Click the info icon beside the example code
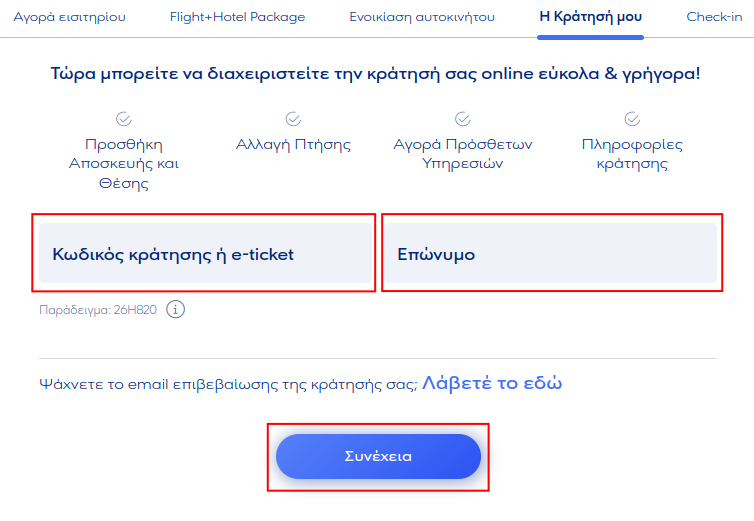Viewport: 754px width, 521px height. tap(176, 309)
